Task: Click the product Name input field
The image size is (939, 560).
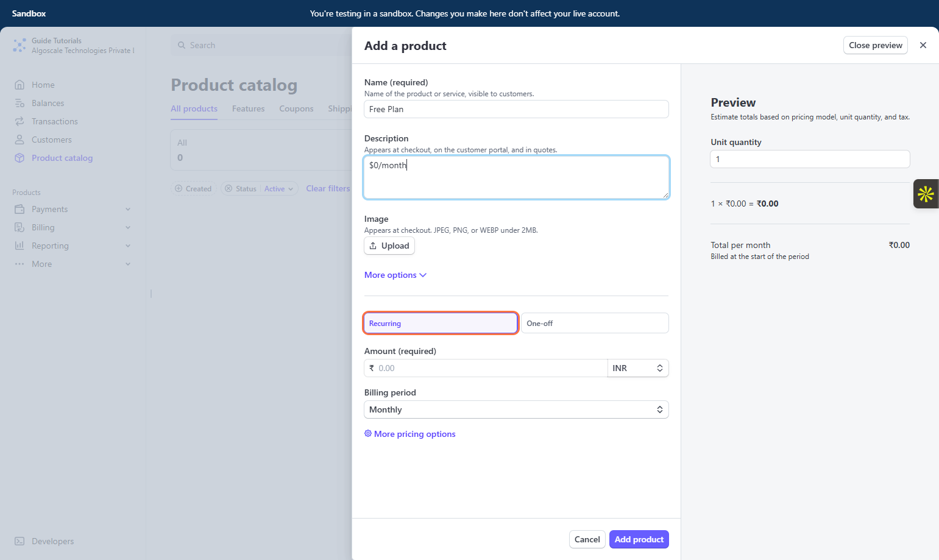Action: (516, 109)
